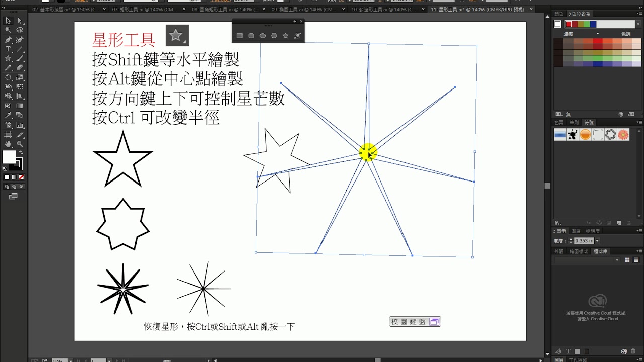Close the floating shape tools panel
The height and width of the screenshot is (362, 644).
[301, 21]
